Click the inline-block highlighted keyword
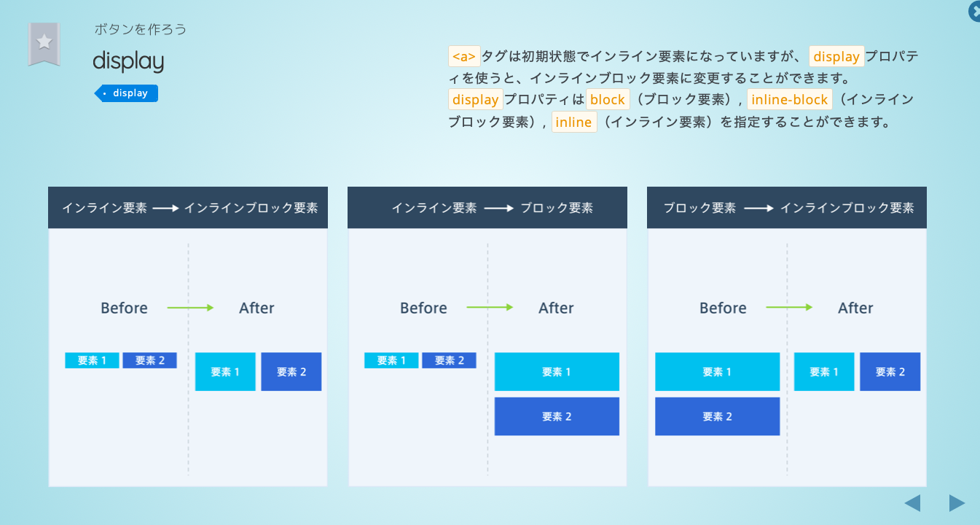The height and width of the screenshot is (525, 980). (x=790, y=99)
